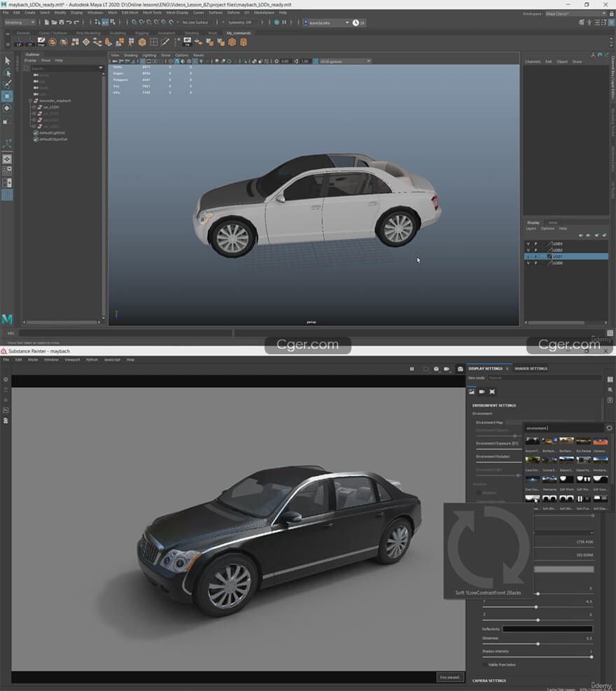Toggle playback P of the LOD3 layer
Screen dimensions: 616x691
tap(535, 244)
